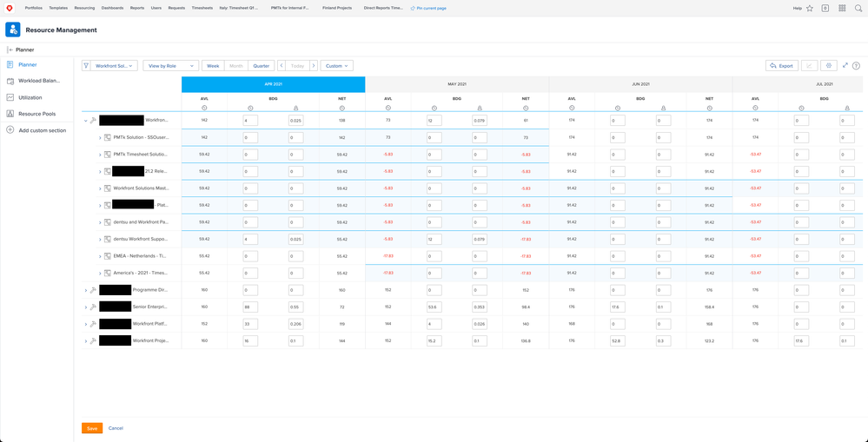868x442 pixels.
Task: Click the orange Save button
Action: [x=92, y=428]
